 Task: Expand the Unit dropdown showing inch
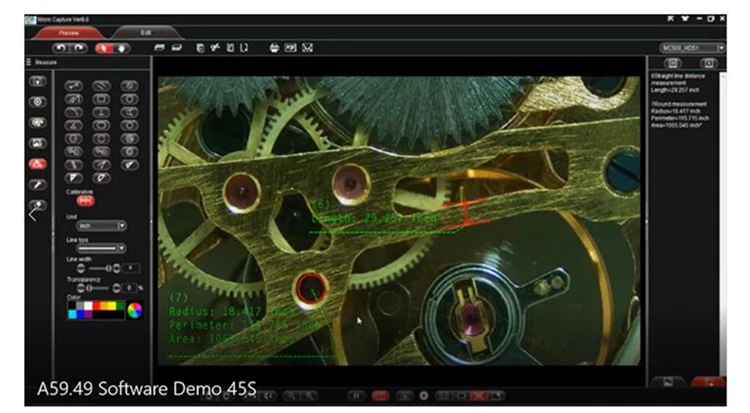point(101,226)
